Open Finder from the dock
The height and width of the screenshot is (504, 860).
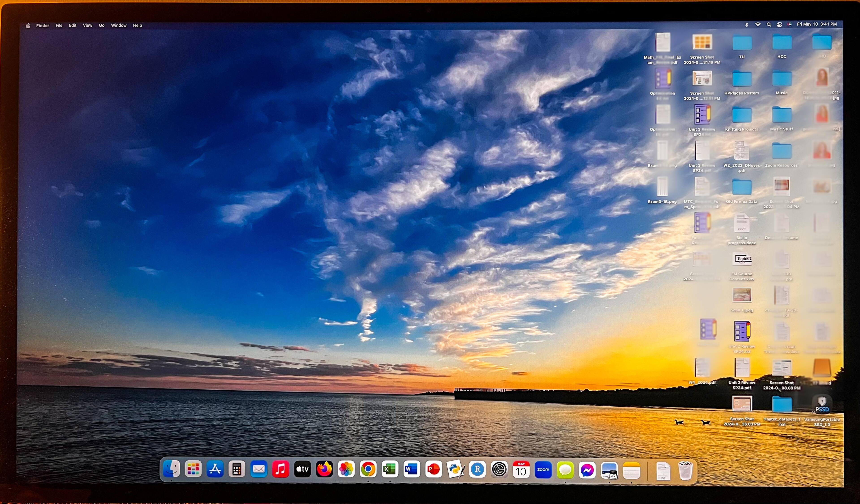click(171, 469)
